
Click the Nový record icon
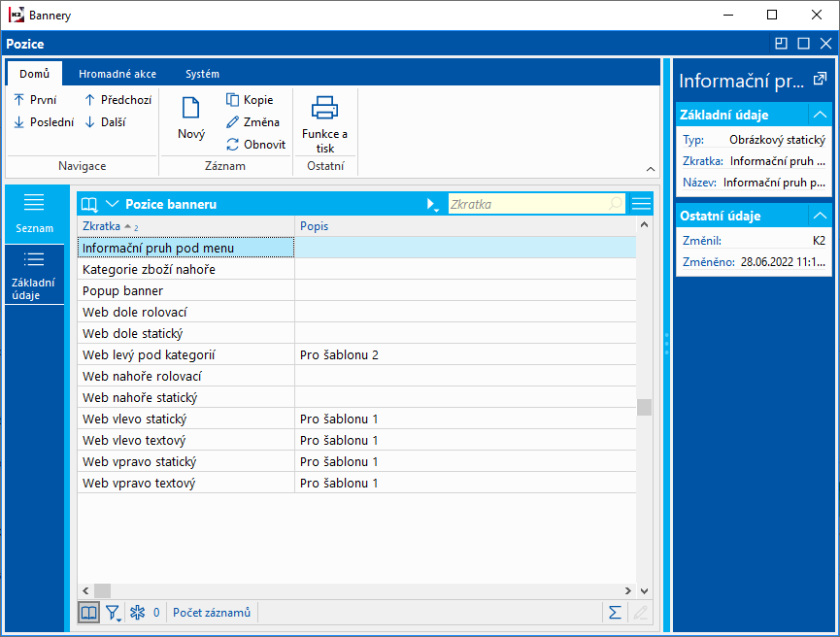point(191,109)
